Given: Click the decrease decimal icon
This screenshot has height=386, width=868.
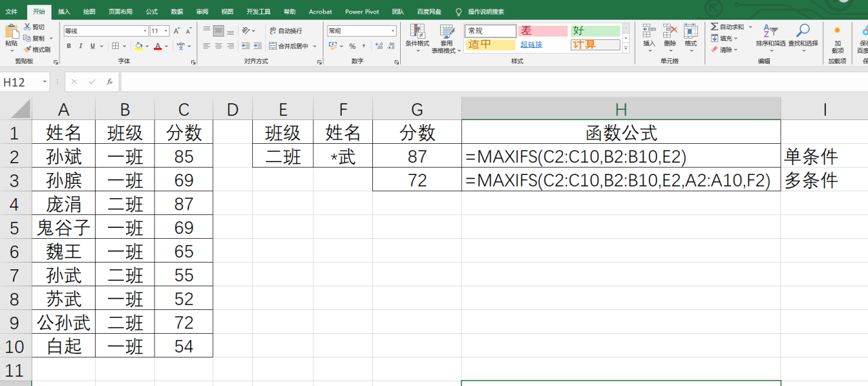Looking at the screenshot, I should (391, 46).
